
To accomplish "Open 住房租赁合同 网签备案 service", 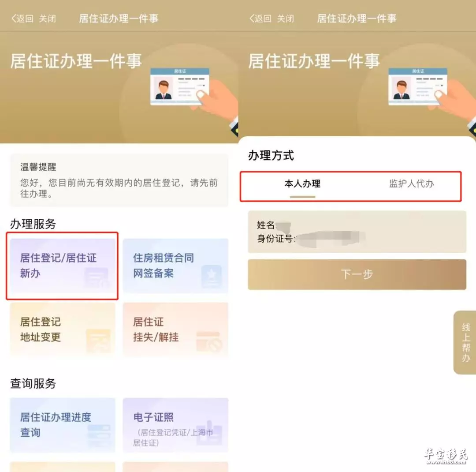I will (175, 266).
